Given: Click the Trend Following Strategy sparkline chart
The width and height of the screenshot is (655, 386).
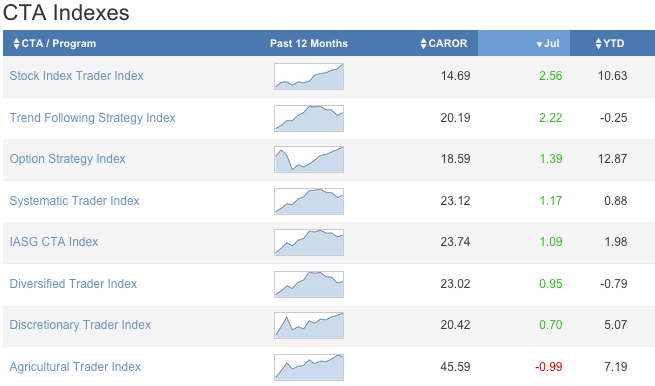Looking at the screenshot, I should pyautogui.click(x=309, y=118).
